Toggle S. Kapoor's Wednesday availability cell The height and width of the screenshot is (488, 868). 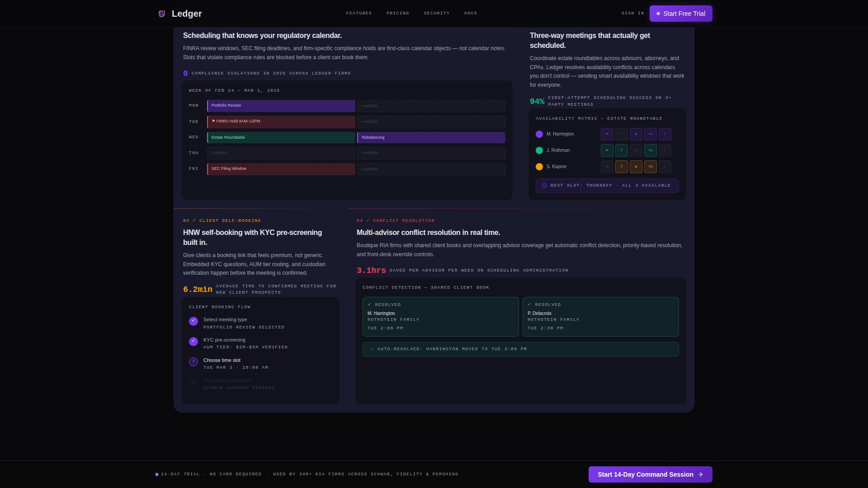636,167
